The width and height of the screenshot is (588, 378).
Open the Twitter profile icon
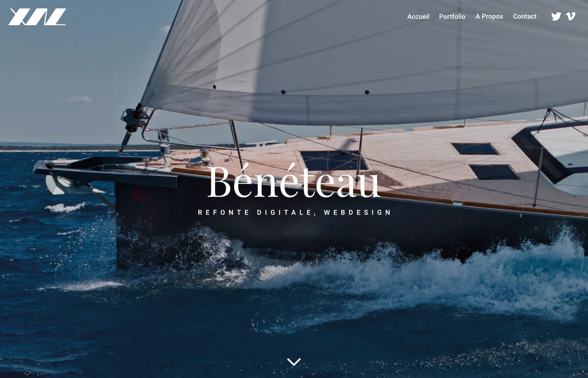click(556, 16)
